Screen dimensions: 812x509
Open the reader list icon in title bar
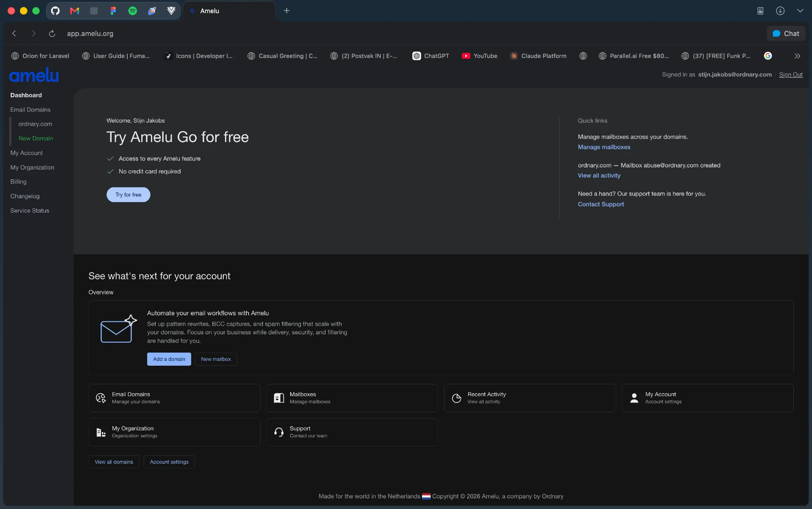click(760, 11)
